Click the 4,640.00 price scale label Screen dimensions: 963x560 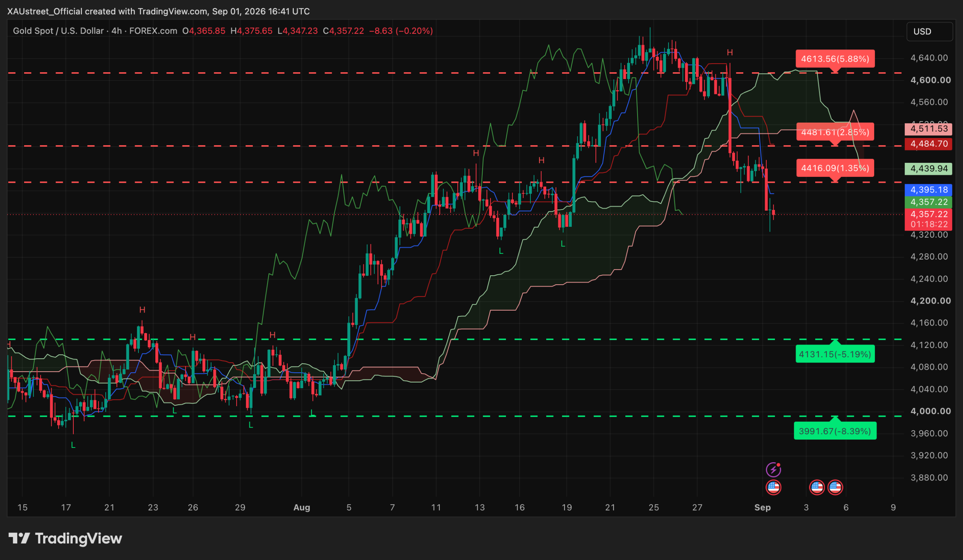pyautogui.click(x=929, y=58)
